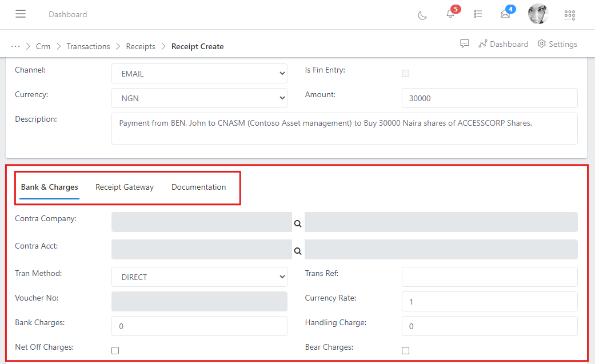
Task: Change the Currency dropdown from NGN
Action: [x=199, y=98]
